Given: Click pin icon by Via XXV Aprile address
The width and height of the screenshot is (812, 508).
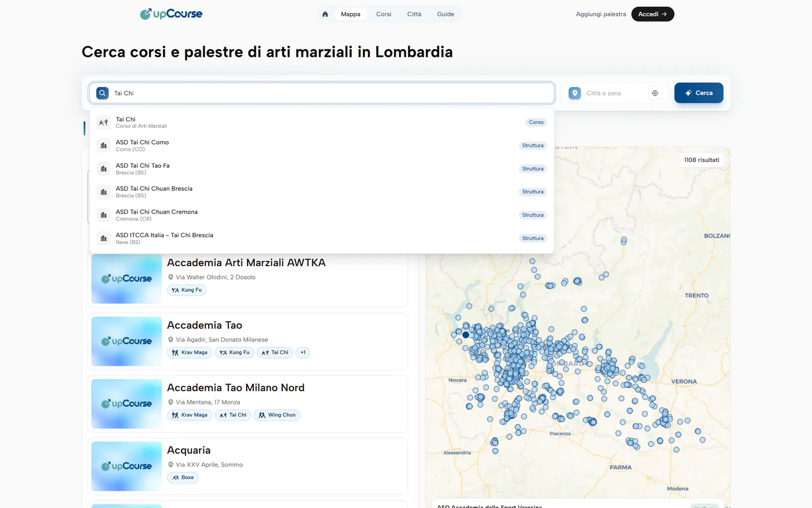Looking at the screenshot, I should [171, 465].
